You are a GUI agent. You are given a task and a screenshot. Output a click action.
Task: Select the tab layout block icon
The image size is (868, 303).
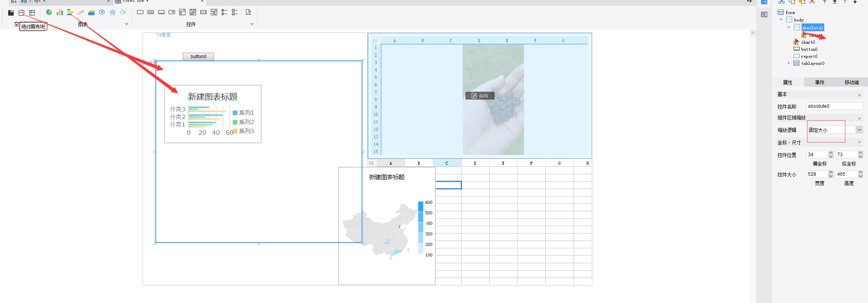(x=32, y=13)
